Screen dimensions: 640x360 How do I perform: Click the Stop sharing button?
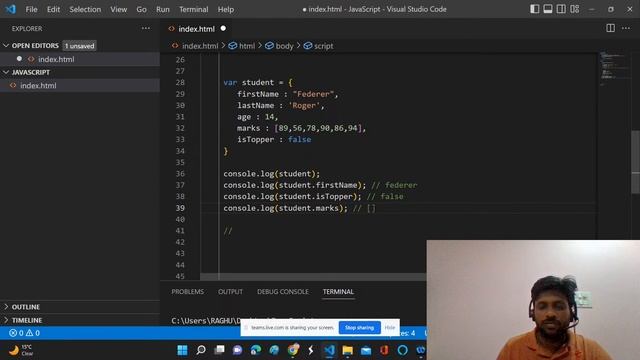pyautogui.click(x=359, y=327)
